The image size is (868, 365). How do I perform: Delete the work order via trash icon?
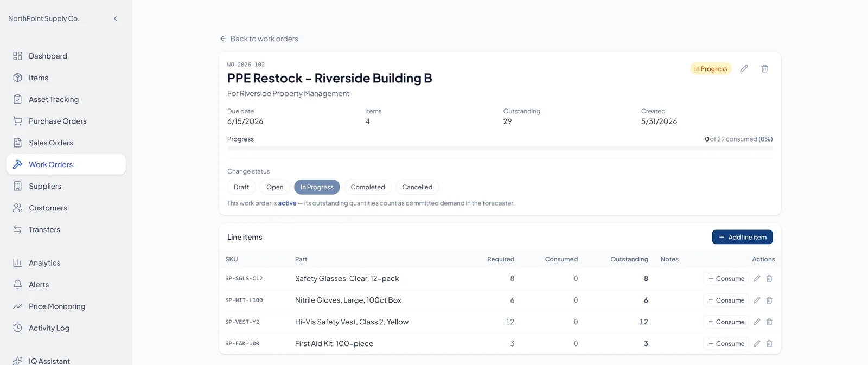pos(764,68)
